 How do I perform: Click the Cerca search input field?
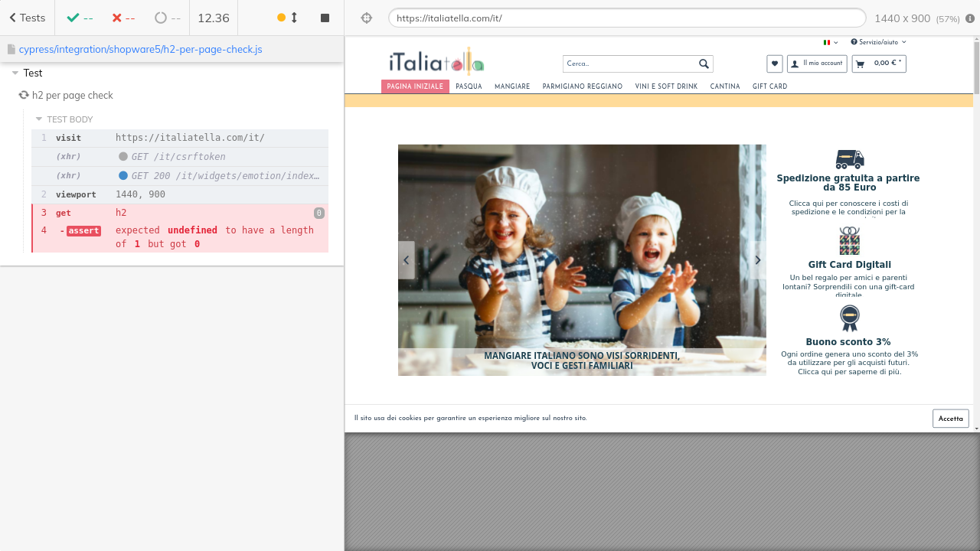tap(629, 64)
